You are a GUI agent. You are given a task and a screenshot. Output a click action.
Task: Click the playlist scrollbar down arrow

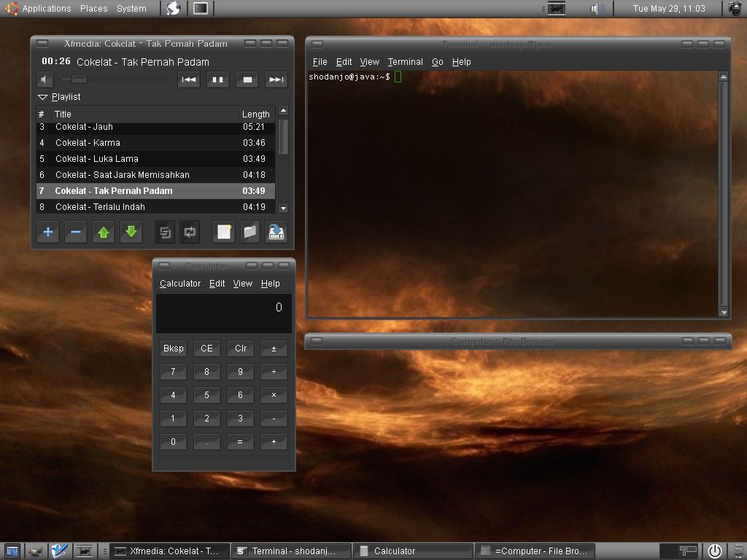pyautogui.click(x=283, y=208)
